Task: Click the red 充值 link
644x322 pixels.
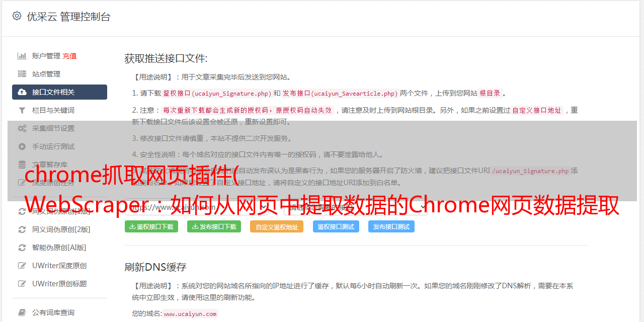Action: point(69,56)
